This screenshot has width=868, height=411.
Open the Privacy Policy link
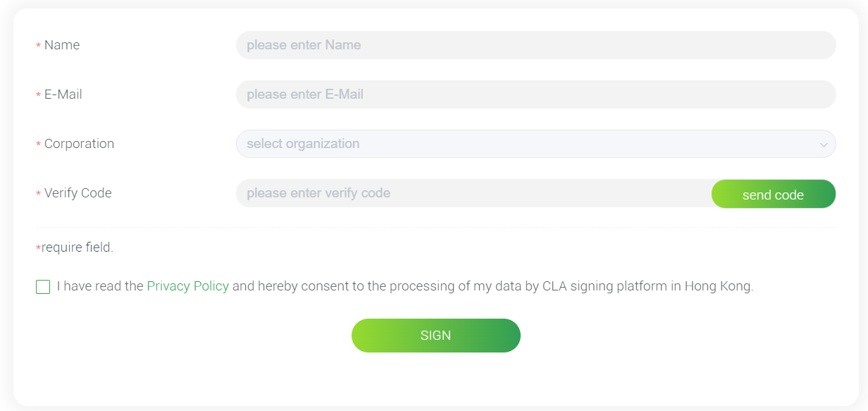point(187,286)
